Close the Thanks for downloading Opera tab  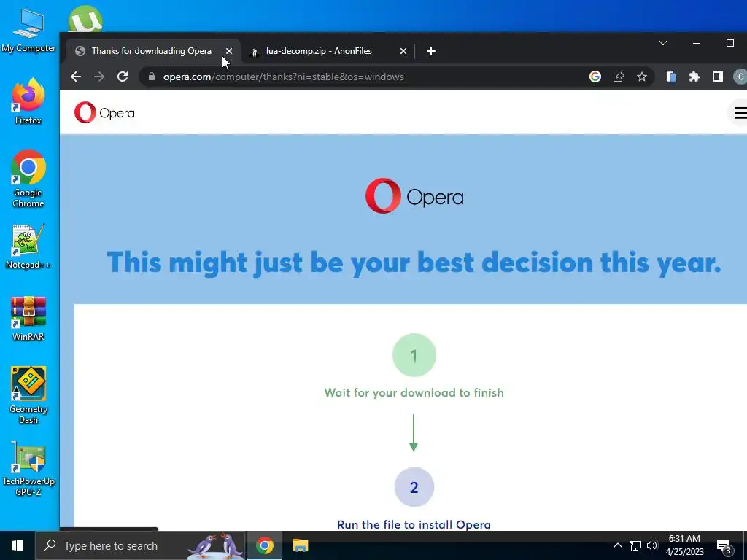(x=228, y=51)
